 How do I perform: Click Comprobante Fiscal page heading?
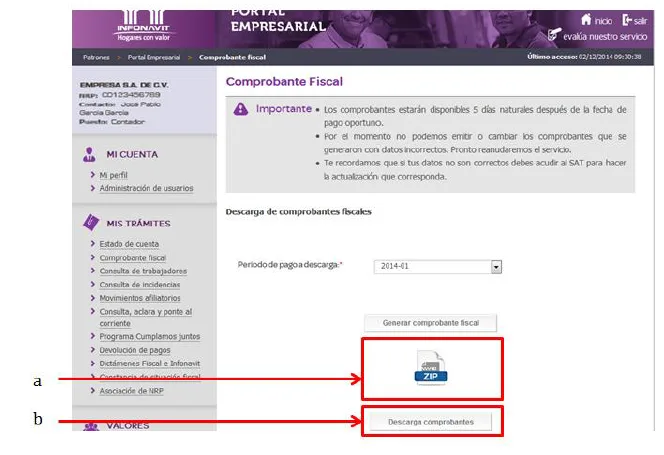(284, 82)
